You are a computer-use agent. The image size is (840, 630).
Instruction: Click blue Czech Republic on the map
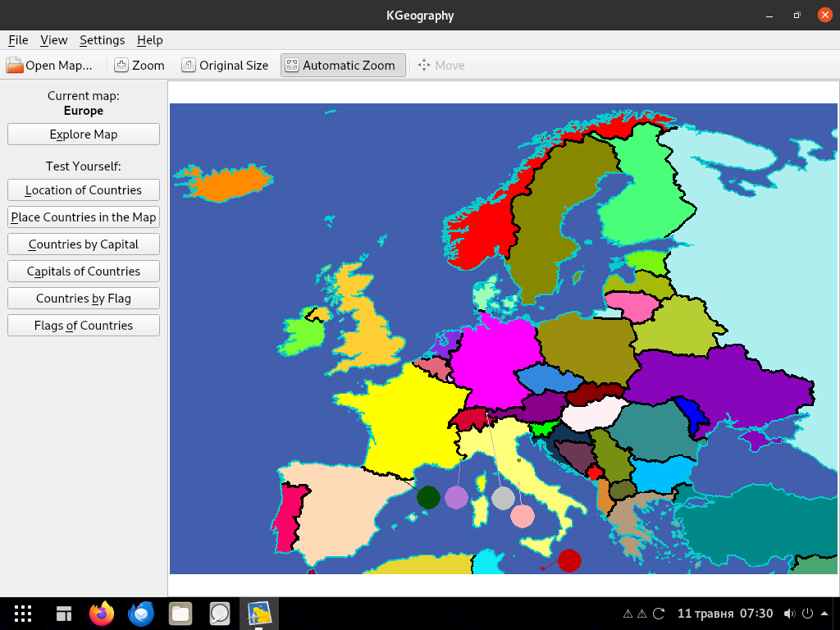click(549, 377)
